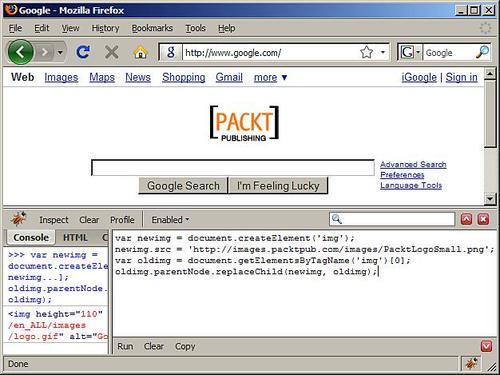Click the page scrollbar down arrow

pos(490,199)
